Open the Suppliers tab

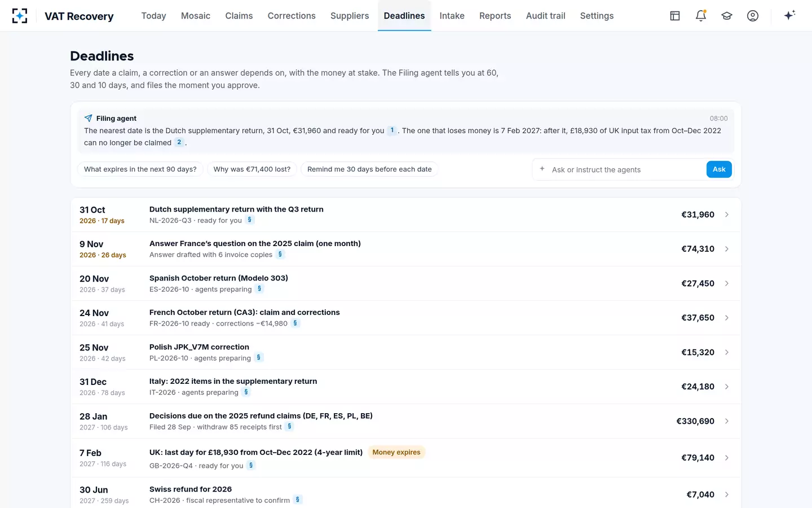350,16
